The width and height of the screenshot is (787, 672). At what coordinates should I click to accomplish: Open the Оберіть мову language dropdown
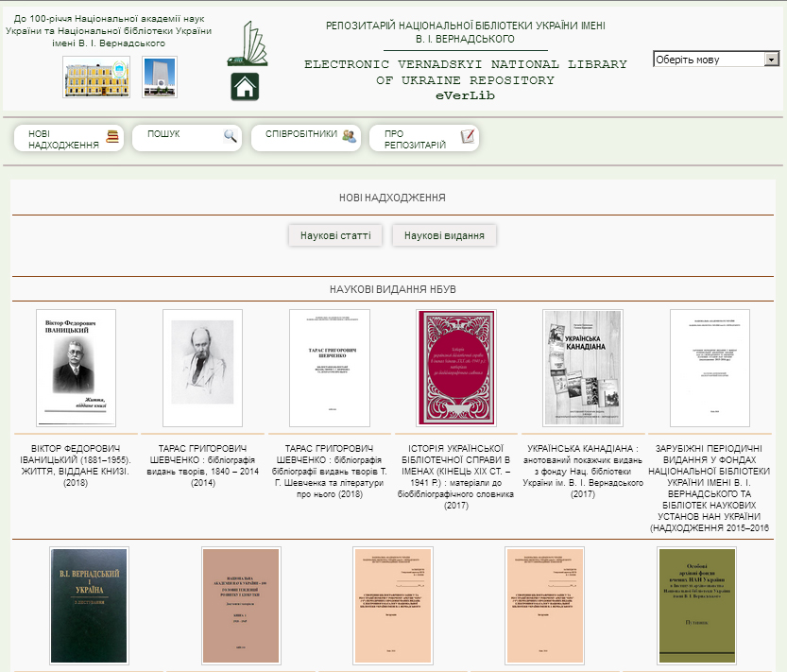(715, 59)
